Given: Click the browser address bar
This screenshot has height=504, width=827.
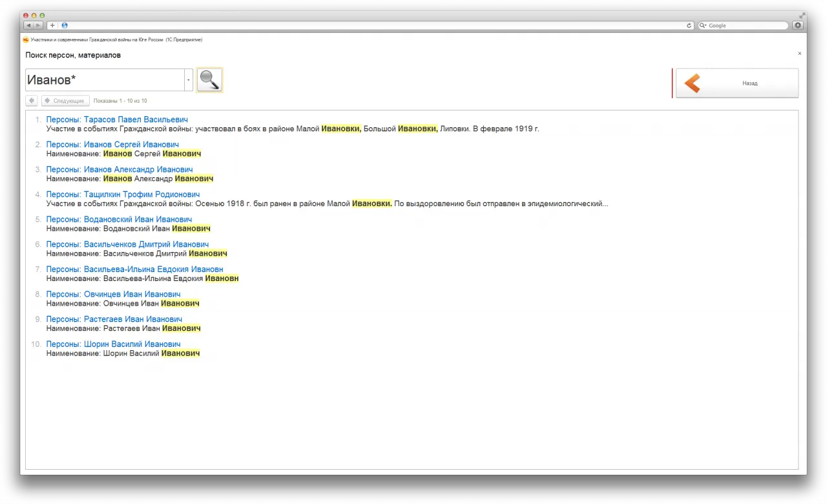Looking at the screenshot, I should (375, 25).
